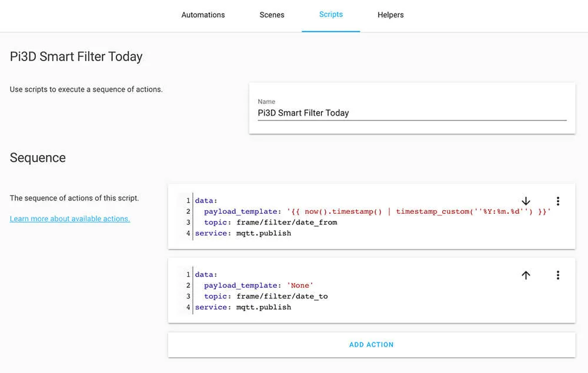
Task: Click the data: line in the second action
Action: coord(206,274)
